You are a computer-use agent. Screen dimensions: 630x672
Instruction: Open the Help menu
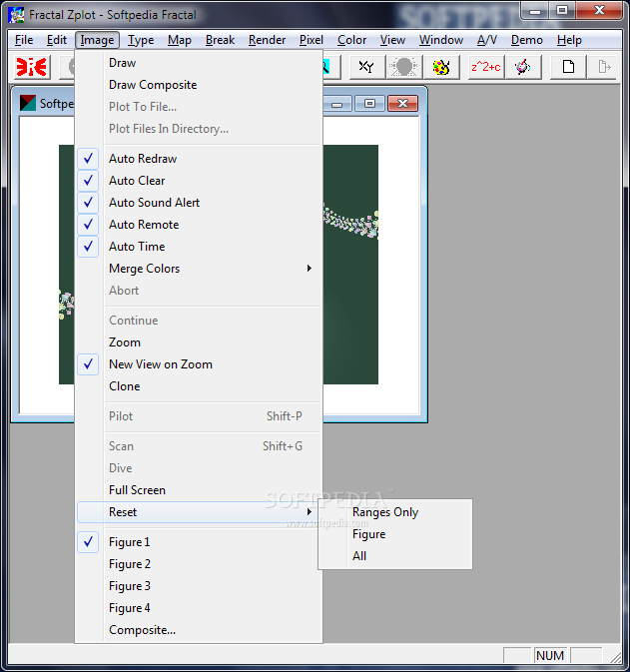pyautogui.click(x=569, y=40)
